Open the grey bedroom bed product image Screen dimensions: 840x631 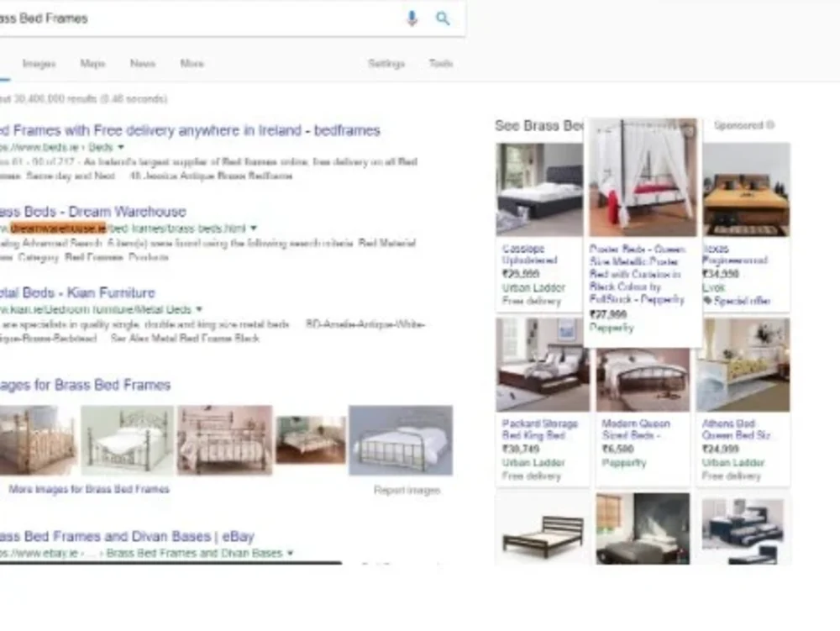[x=643, y=529]
